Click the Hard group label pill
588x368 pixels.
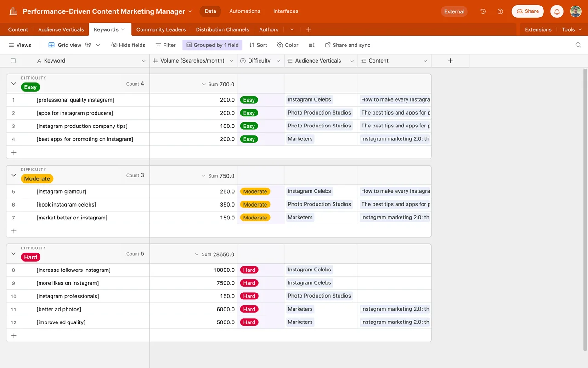point(31,257)
